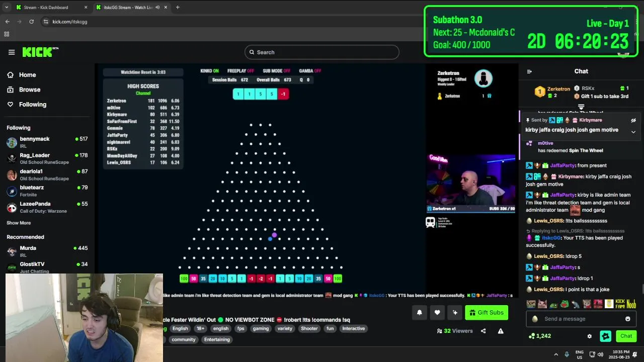Click the yellow Noob emote
644x362 pixels.
[x=631, y=304]
